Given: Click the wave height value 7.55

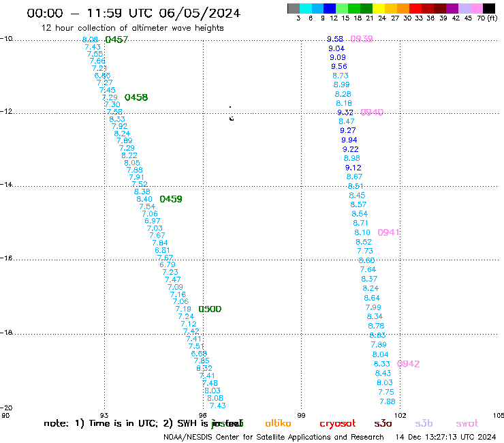Looking at the screenshot, I should pos(95,54).
